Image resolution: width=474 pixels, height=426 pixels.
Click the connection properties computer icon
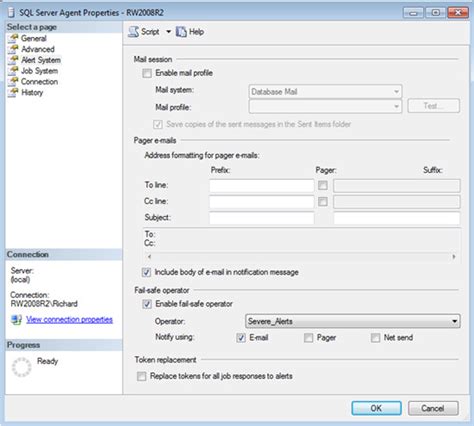pos(17,320)
